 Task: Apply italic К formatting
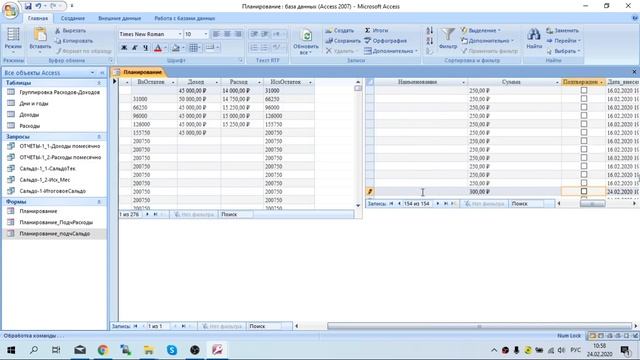point(135,48)
